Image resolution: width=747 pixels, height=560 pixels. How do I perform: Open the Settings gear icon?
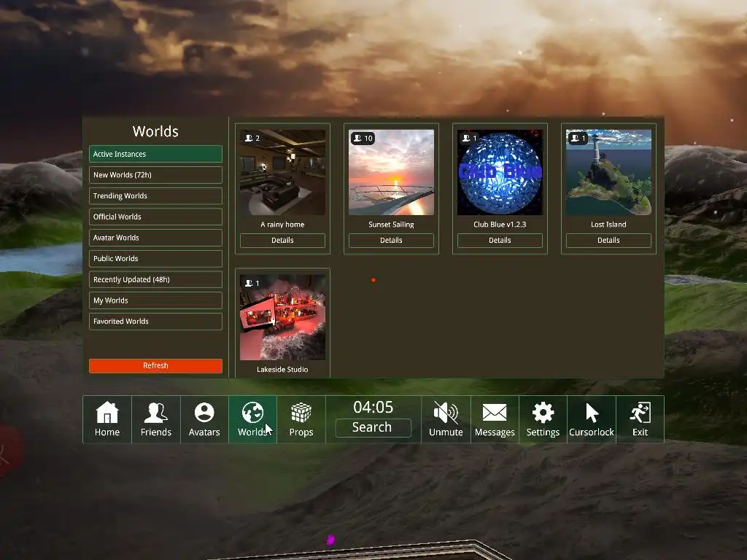pyautogui.click(x=543, y=413)
